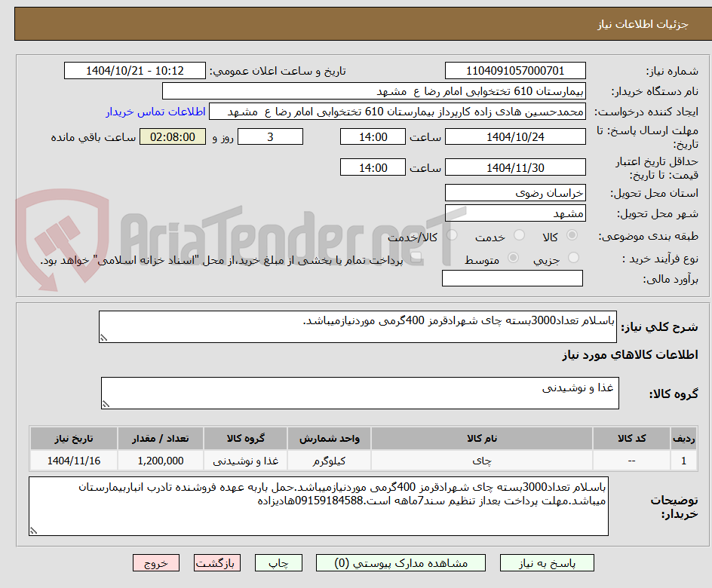Click the remaining days field showing 3
Viewport: 712px width, 588px height.
click(x=270, y=136)
